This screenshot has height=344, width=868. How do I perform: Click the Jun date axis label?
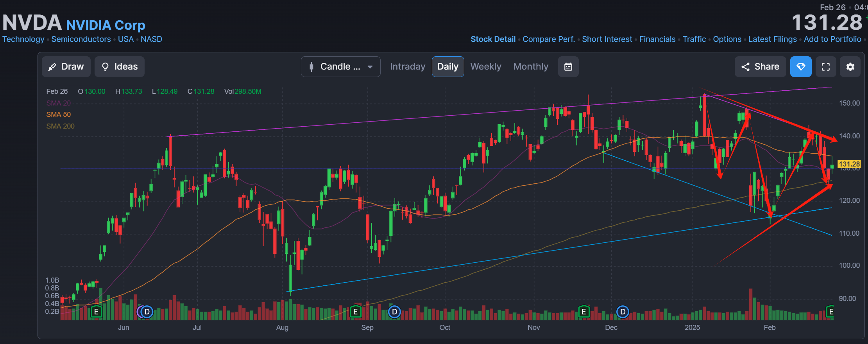[123, 328]
